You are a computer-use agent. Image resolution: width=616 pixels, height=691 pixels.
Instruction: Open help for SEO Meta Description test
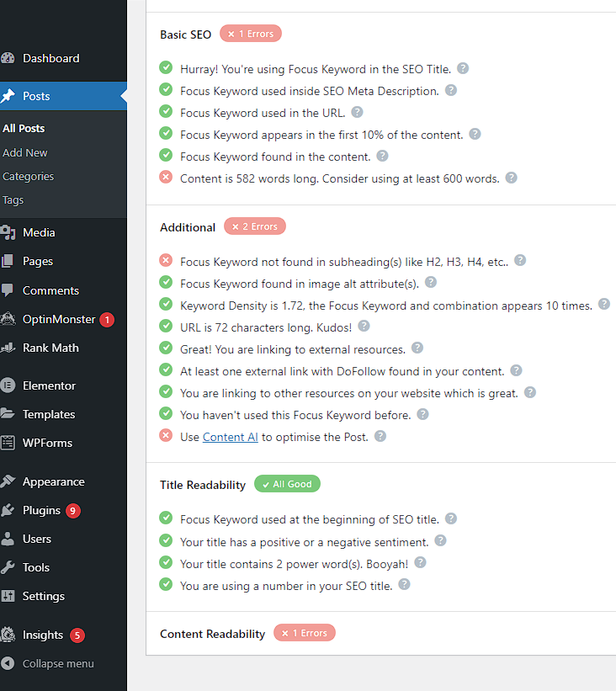451,90
